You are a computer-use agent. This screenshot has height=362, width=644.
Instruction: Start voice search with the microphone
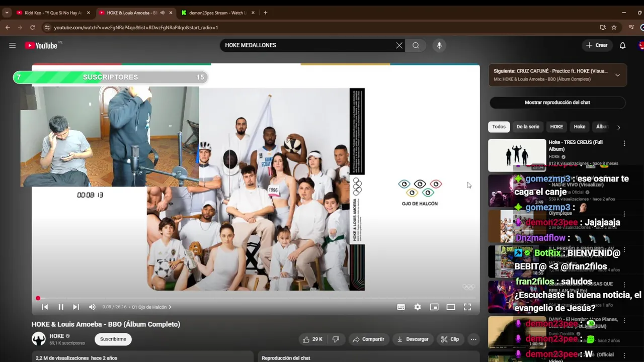(x=439, y=45)
